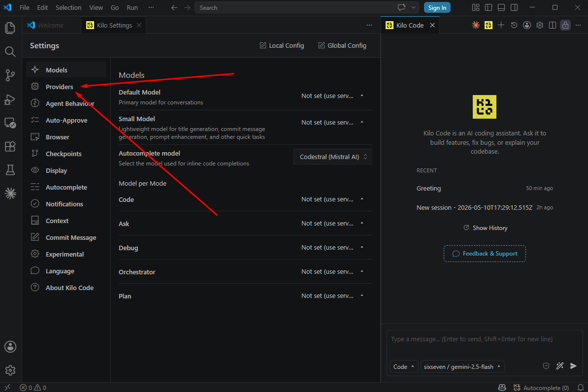Open notifications bell in status bar
Screen dimensions: 588x392
pos(581,388)
